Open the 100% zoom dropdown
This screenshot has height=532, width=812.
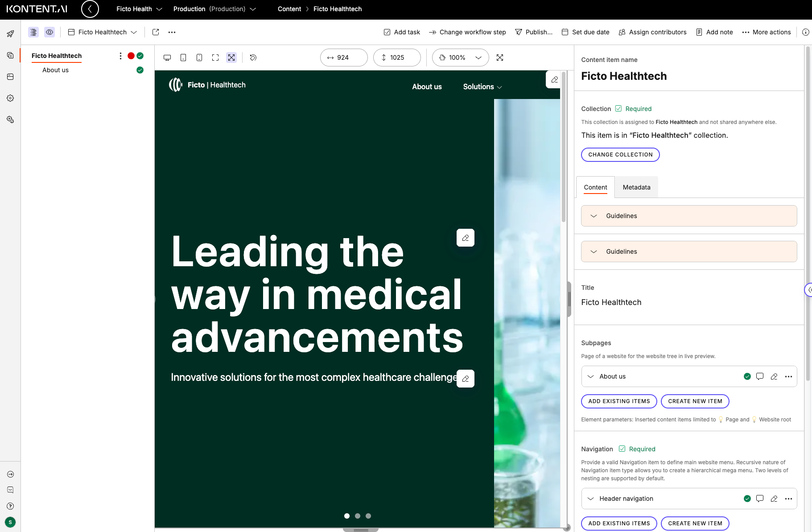(460, 58)
